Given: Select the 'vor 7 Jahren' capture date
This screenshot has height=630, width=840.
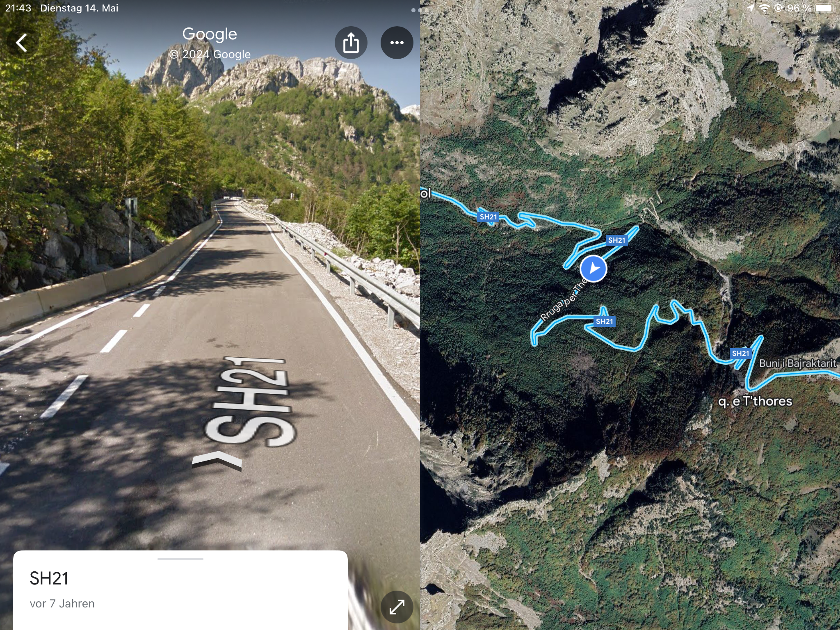Looking at the screenshot, I should pos(62,604).
